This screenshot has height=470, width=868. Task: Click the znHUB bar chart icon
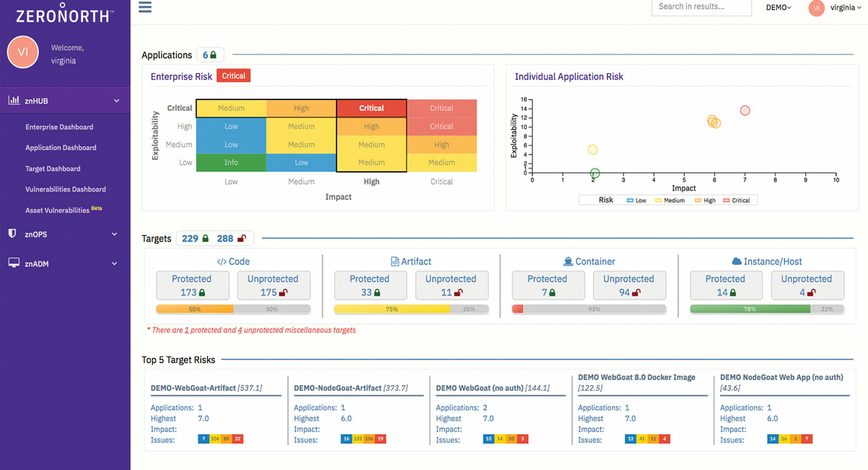click(x=14, y=100)
